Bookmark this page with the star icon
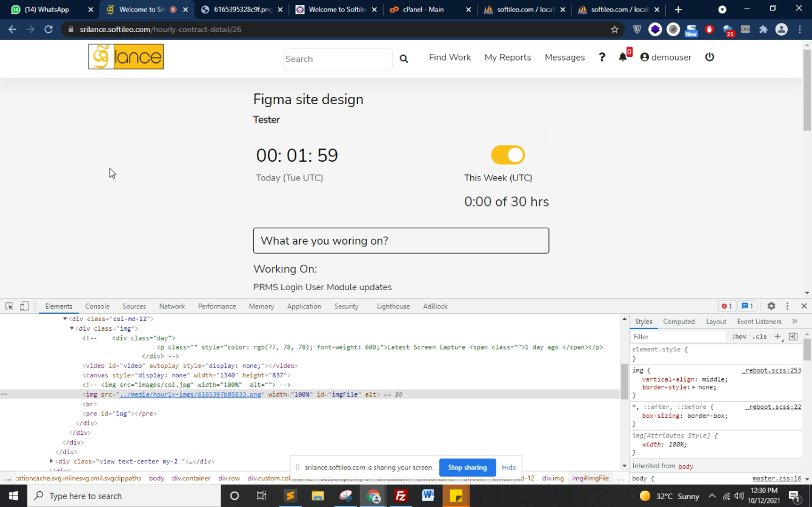 pos(614,29)
